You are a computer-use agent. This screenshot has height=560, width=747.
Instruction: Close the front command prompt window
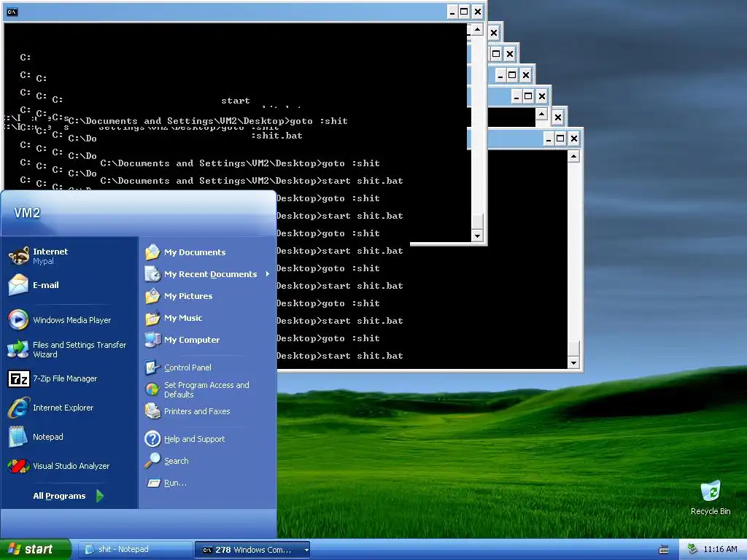[x=477, y=12]
